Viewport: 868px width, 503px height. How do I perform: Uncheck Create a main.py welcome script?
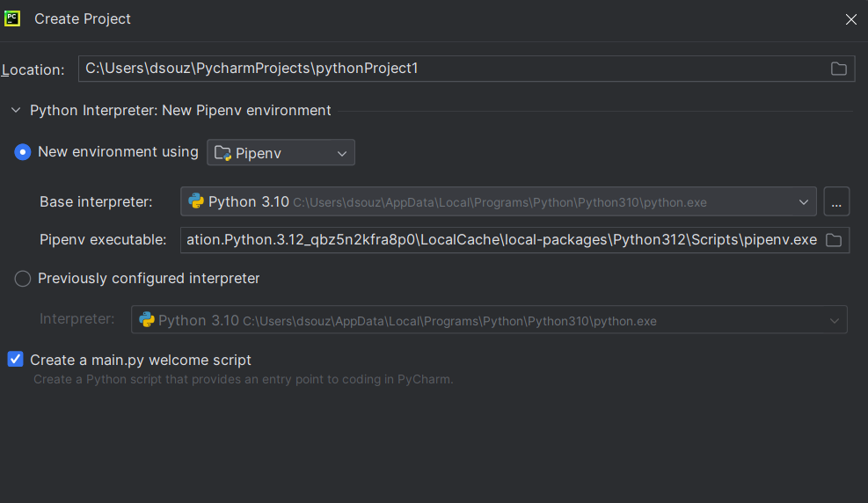(16, 359)
